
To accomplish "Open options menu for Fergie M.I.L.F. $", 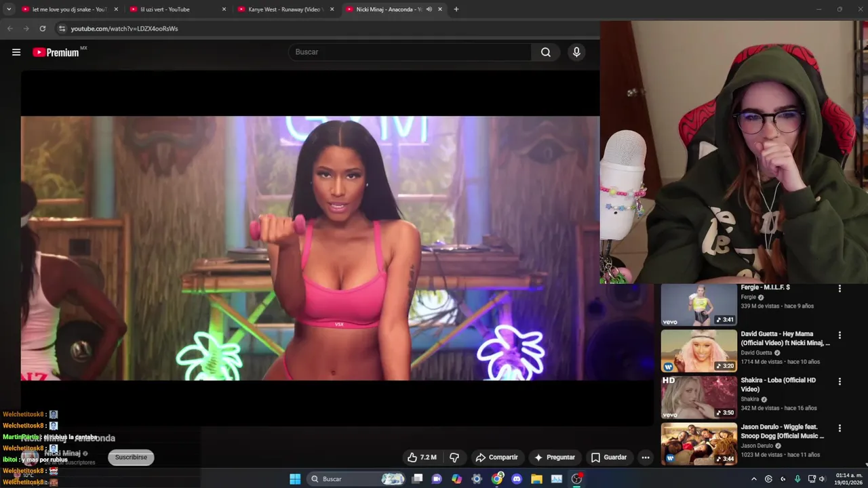I will pyautogui.click(x=840, y=289).
